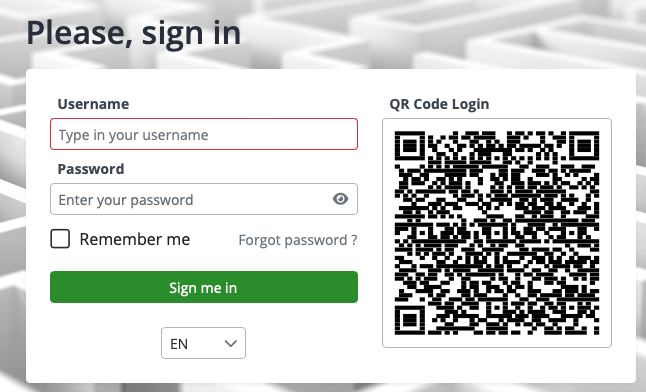Click the bold "Username" field label
Viewport: 646px width, 392px height.
[93, 104]
